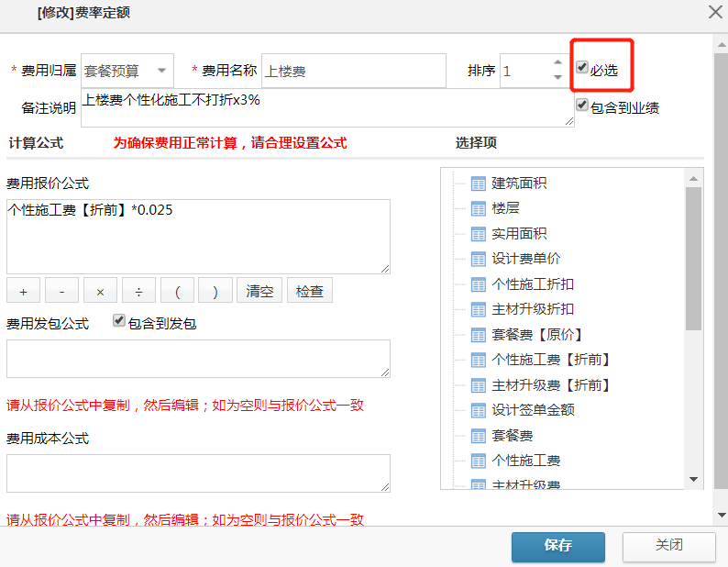Click into the 费用成本公式 text area
Screen dimensions: 728x567
(198, 472)
